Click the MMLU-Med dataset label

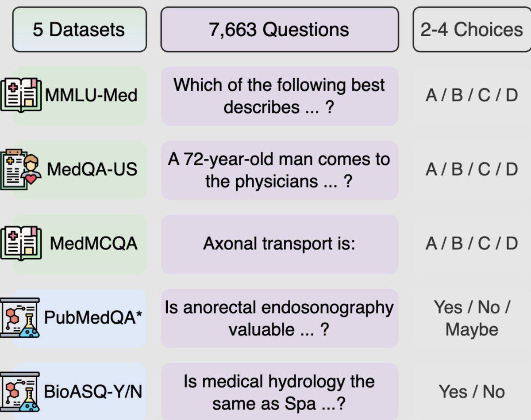pos(92,95)
